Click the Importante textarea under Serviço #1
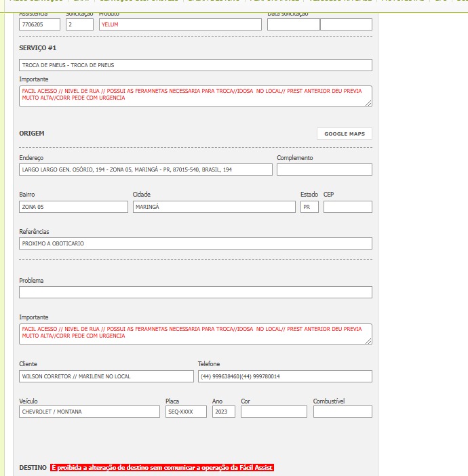This screenshot has width=468, height=476. (195, 96)
